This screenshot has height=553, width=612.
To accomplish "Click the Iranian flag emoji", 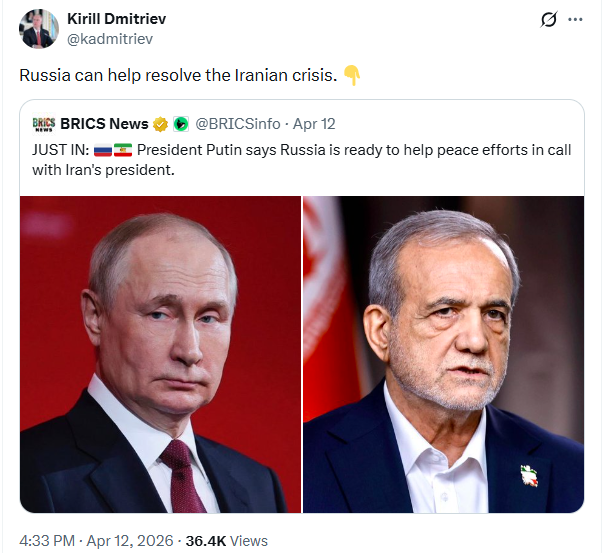I will [x=123, y=150].
